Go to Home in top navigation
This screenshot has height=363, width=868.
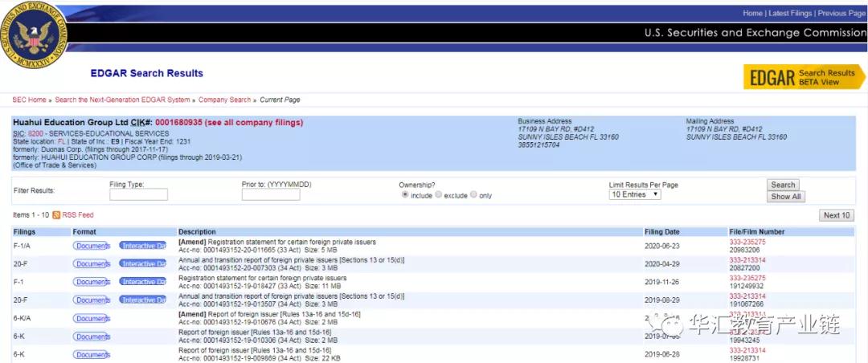pyautogui.click(x=752, y=14)
